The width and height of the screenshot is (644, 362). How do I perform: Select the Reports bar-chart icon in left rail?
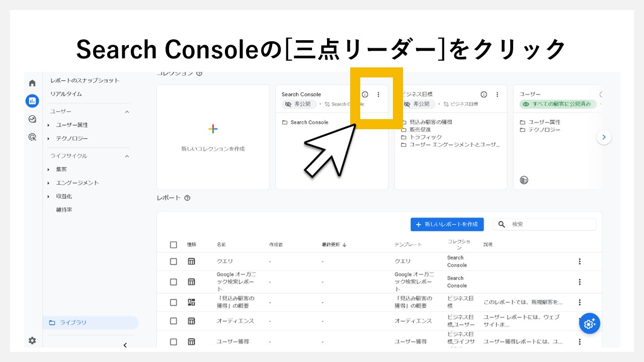[x=32, y=101]
